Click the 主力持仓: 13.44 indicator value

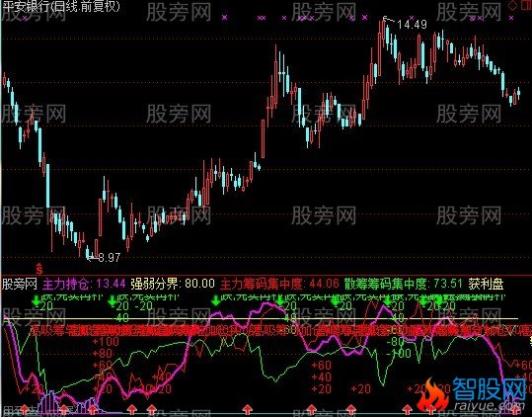pyautogui.click(x=84, y=284)
